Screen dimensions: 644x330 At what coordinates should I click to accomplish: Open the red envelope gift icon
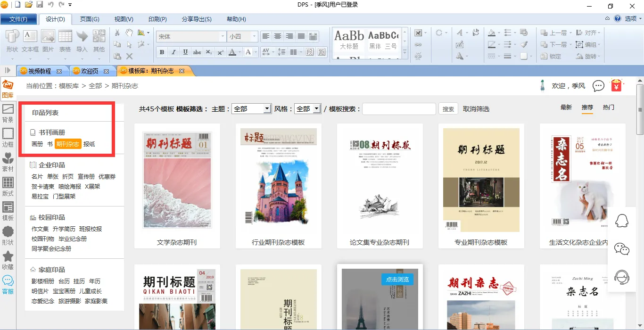(616, 85)
